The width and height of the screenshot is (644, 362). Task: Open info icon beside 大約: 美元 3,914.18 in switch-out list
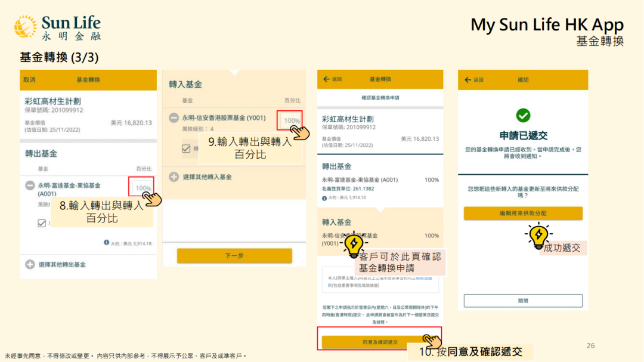click(x=106, y=243)
